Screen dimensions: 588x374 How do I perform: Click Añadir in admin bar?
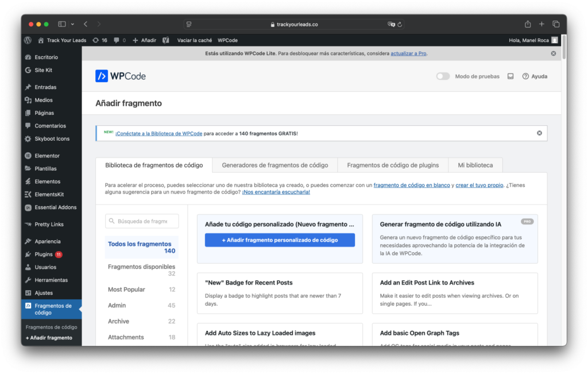[144, 40]
